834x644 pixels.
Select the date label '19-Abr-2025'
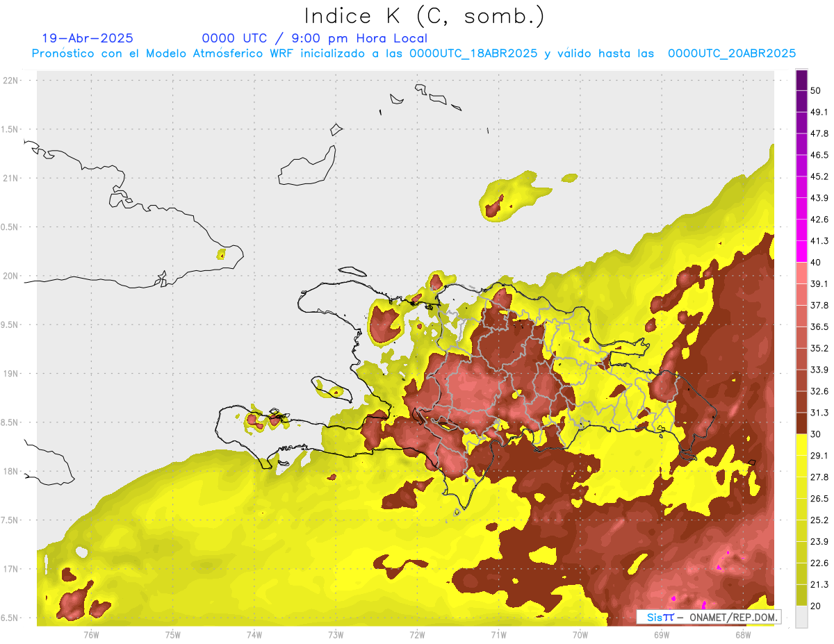(x=88, y=38)
